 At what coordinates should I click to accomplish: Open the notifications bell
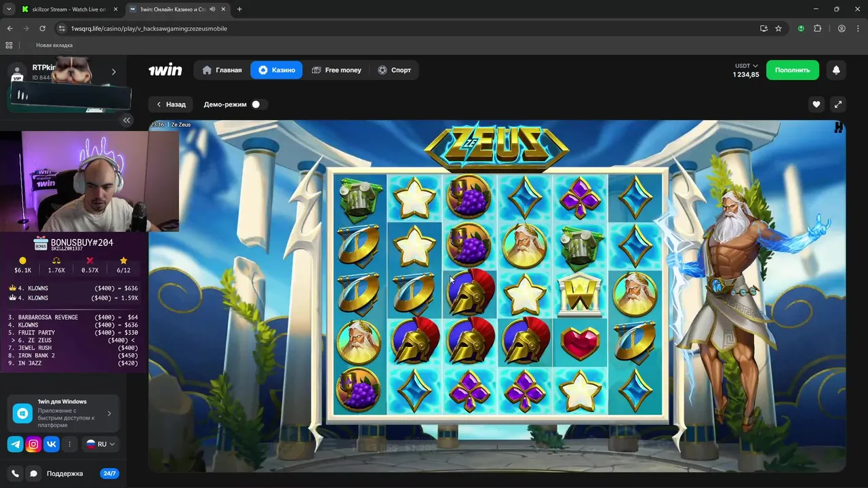pyautogui.click(x=836, y=70)
